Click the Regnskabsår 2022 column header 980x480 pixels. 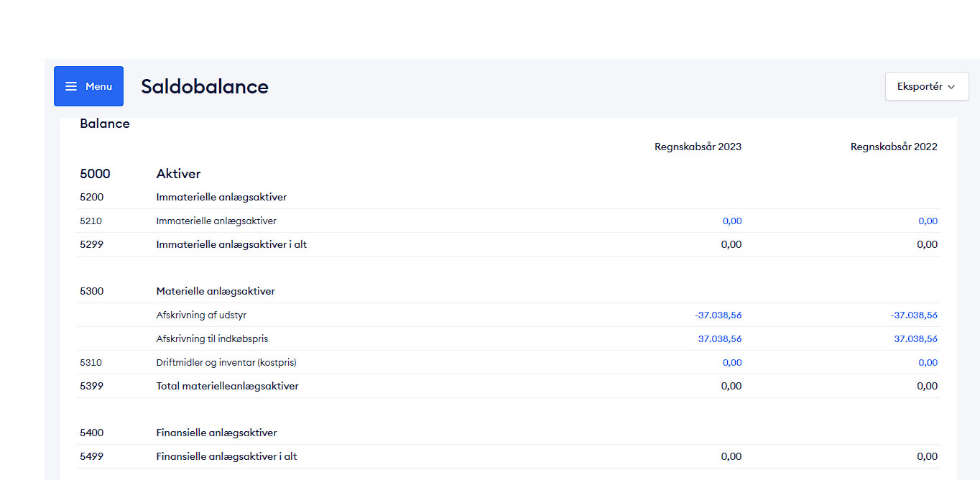[893, 147]
